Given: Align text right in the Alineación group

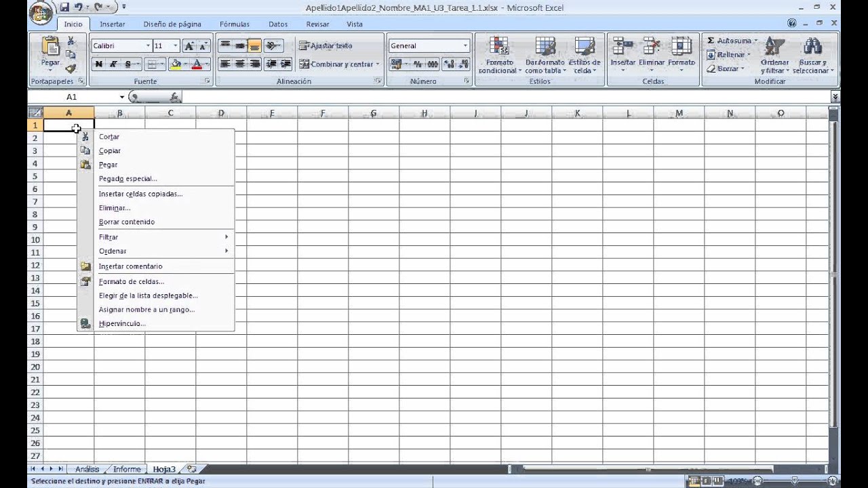Looking at the screenshot, I should click(254, 64).
